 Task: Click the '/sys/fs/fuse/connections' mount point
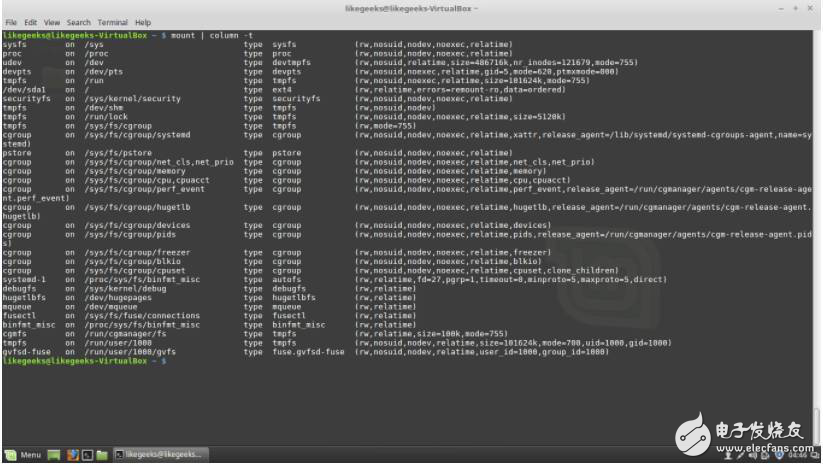coord(142,316)
